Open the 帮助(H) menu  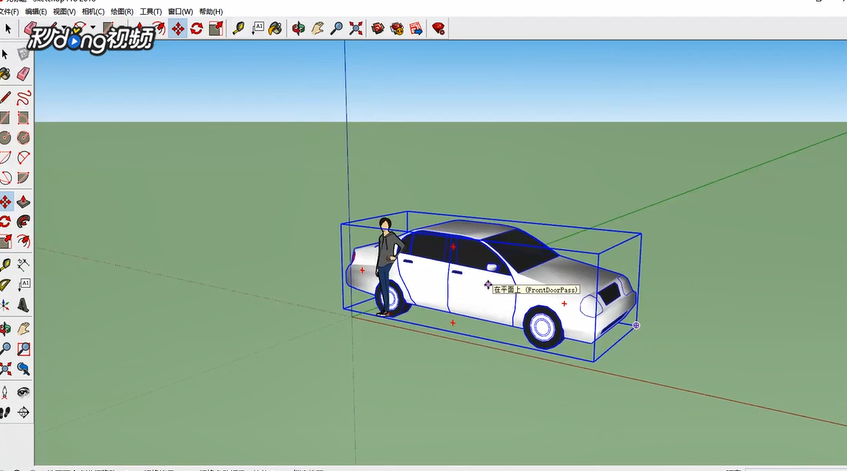click(211, 11)
